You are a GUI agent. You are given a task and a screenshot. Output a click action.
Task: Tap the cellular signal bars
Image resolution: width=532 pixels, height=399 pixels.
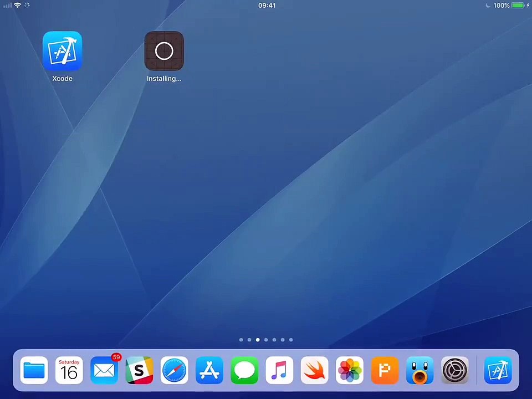coord(7,5)
